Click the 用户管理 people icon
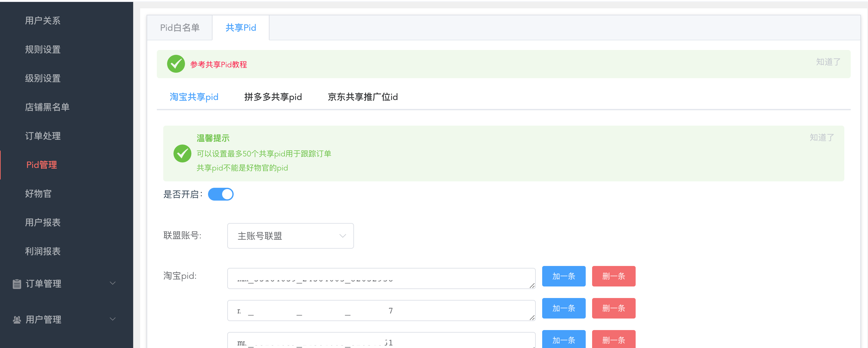The height and width of the screenshot is (348, 868). click(17, 319)
